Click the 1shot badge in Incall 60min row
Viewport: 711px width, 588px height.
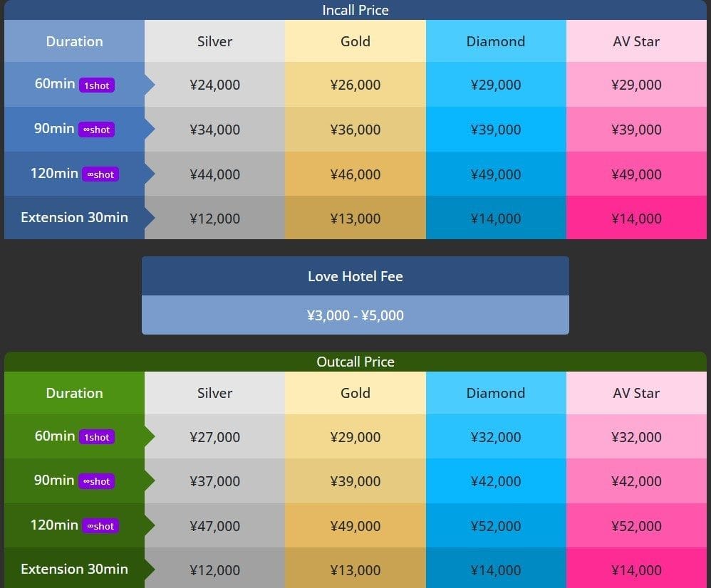click(97, 85)
